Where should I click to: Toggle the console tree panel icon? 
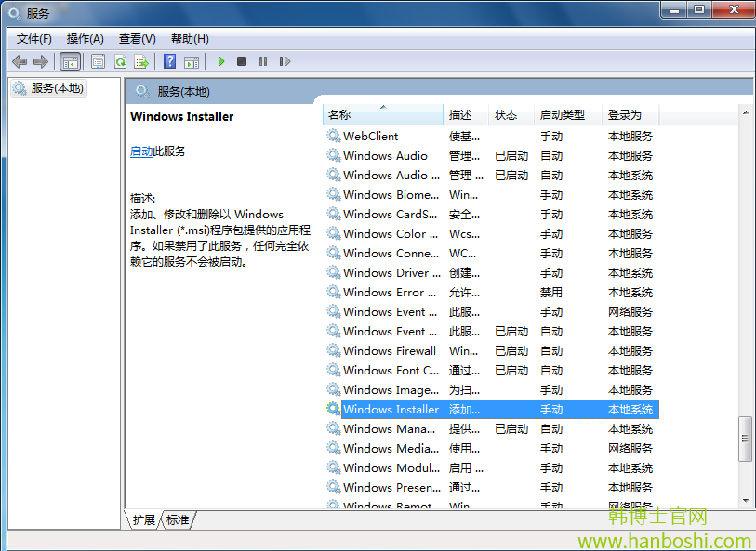coord(70,61)
